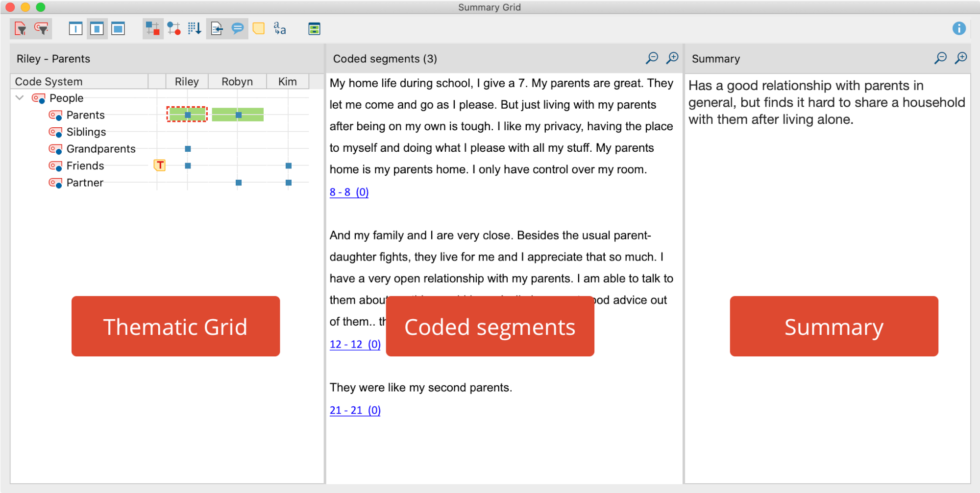The image size is (980, 493).
Task: Select Kim's Partner grid node
Action: click(x=289, y=183)
